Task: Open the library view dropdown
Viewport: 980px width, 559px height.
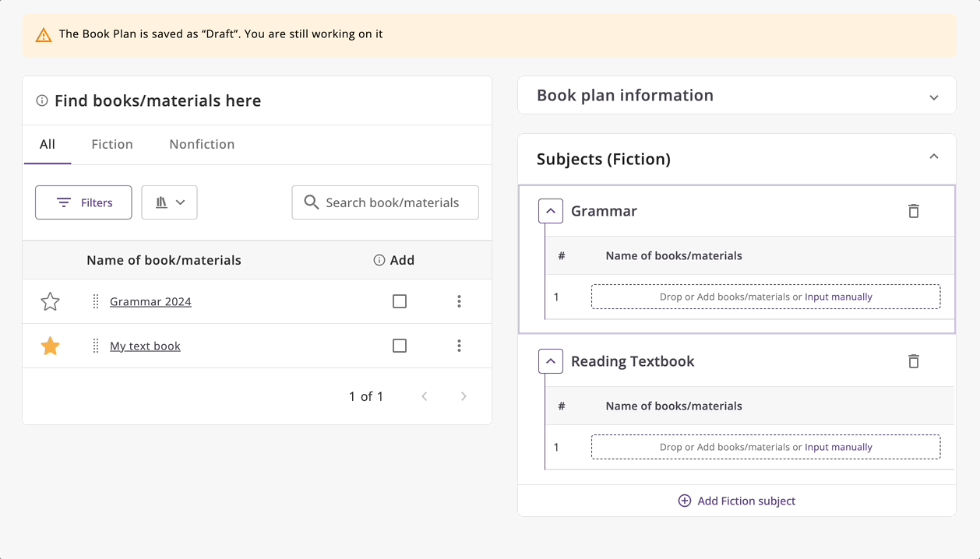Action: (169, 202)
